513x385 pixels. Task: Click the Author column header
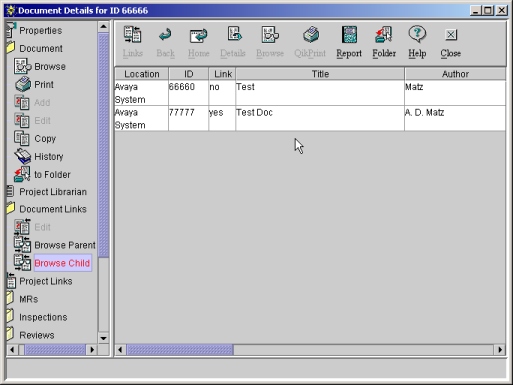(455, 74)
